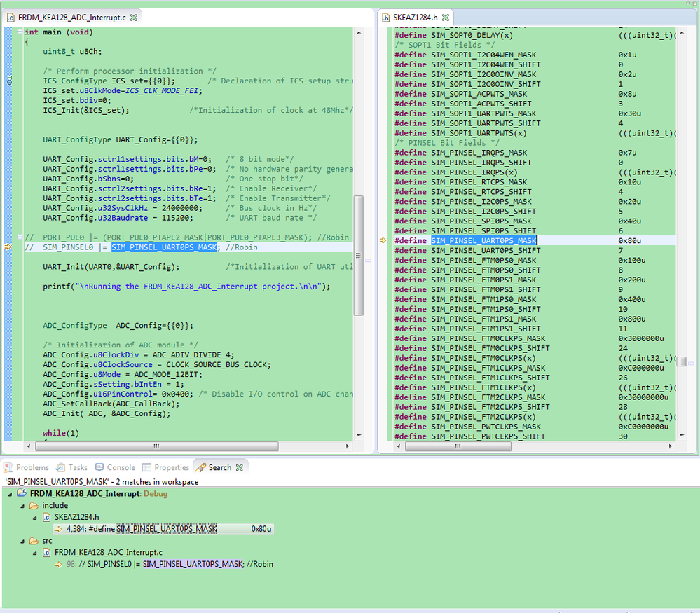Collapse the include folder in search results
Viewport: 700px width, 613px height.
click(22, 507)
